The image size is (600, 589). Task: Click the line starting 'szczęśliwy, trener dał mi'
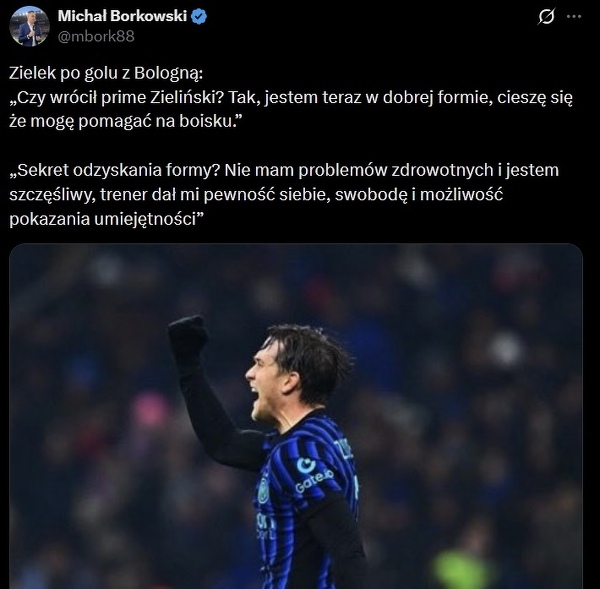(x=256, y=194)
